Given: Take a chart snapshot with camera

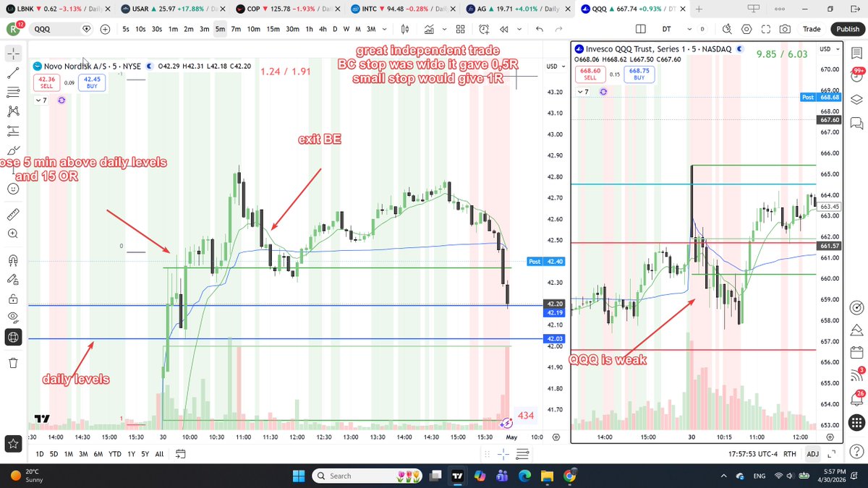Looking at the screenshot, I should (x=785, y=30).
